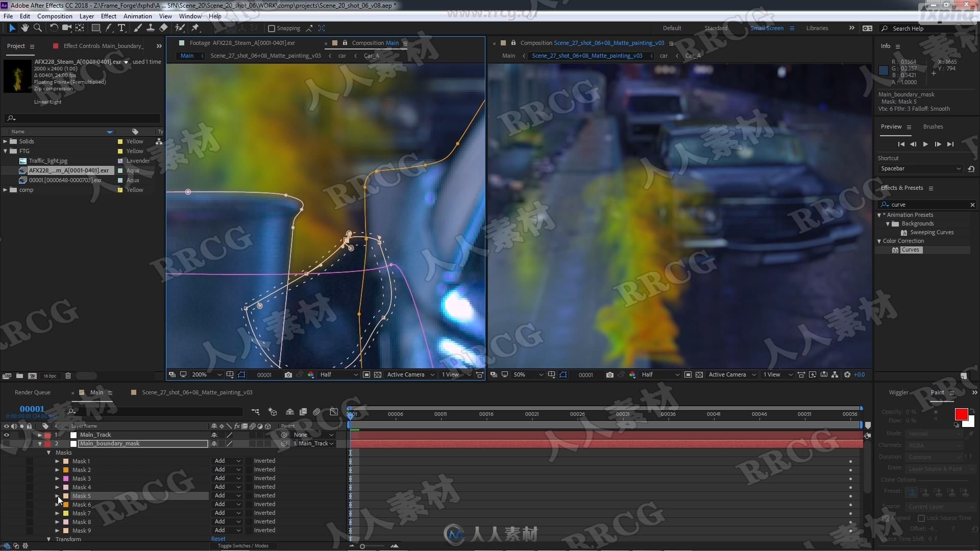Click Reset for Transform
The height and width of the screenshot is (551, 980).
(218, 539)
